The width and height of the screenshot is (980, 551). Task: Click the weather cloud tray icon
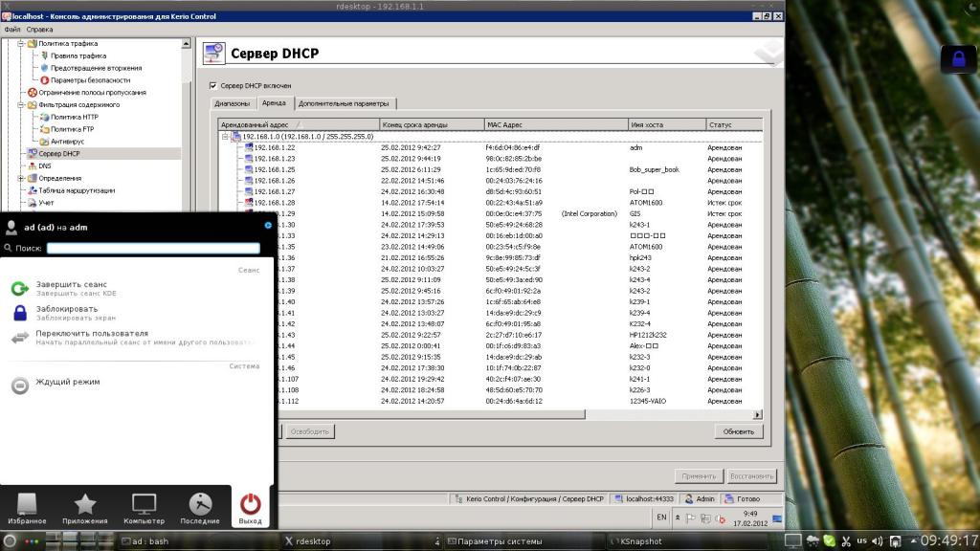coord(813,541)
